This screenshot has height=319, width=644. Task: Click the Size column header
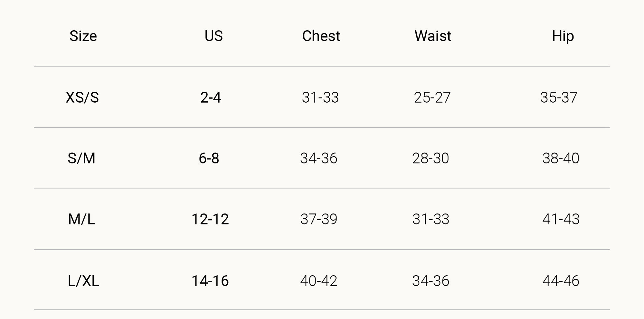click(83, 36)
